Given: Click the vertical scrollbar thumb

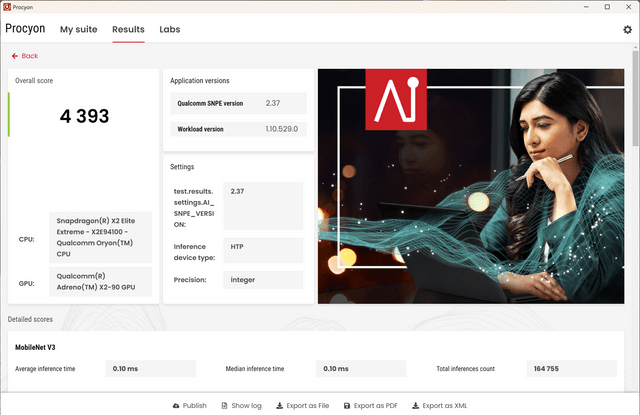Looking at the screenshot, I should click(x=635, y=98).
